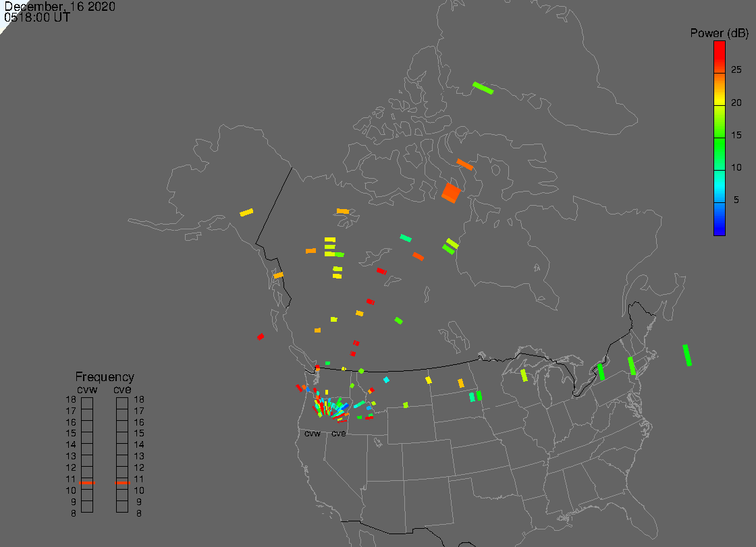This screenshot has width=756, height=547.
Task: Select the yellow-green marker west of Lake Michigan
Action: (524, 376)
